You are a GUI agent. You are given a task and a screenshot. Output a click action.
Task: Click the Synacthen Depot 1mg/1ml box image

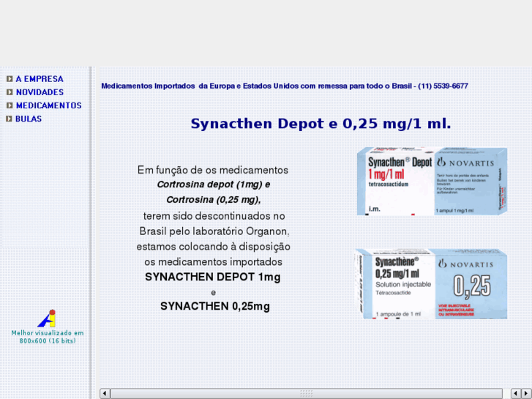[432, 182]
